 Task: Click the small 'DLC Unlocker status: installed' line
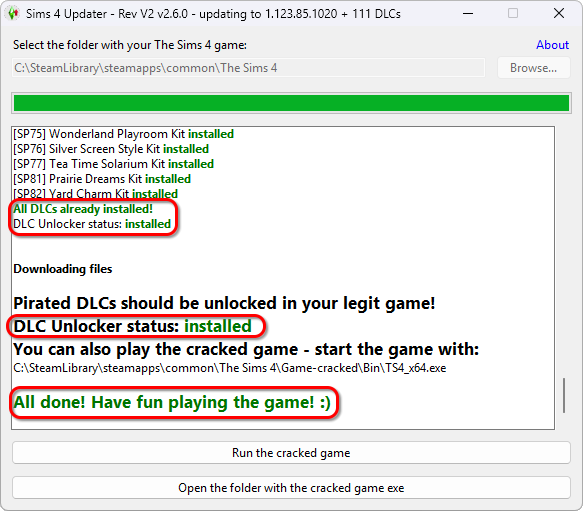[x=92, y=224]
